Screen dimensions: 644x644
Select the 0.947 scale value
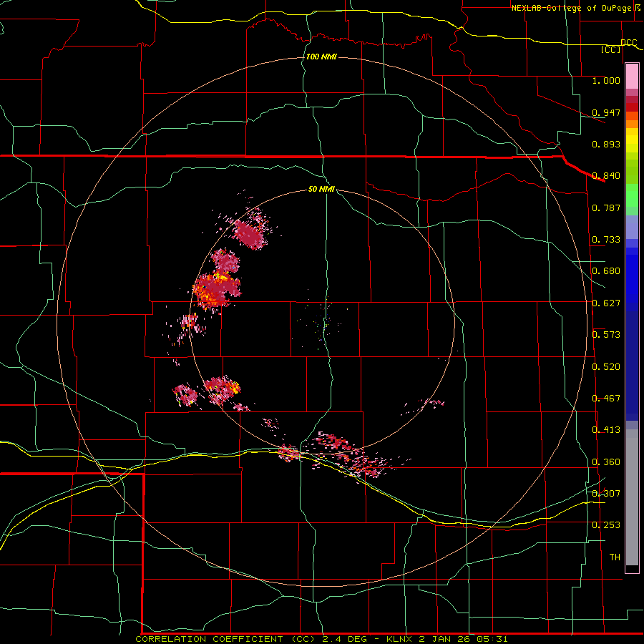[606, 112]
